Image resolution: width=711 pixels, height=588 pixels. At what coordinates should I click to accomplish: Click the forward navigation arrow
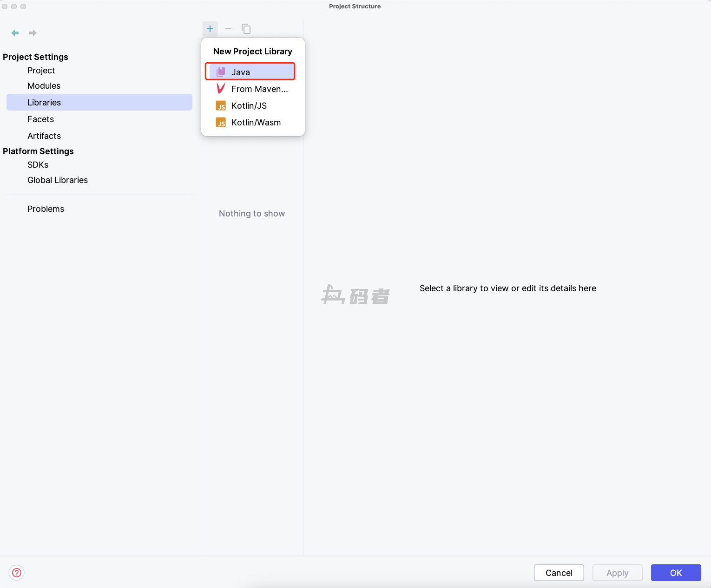click(x=33, y=33)
